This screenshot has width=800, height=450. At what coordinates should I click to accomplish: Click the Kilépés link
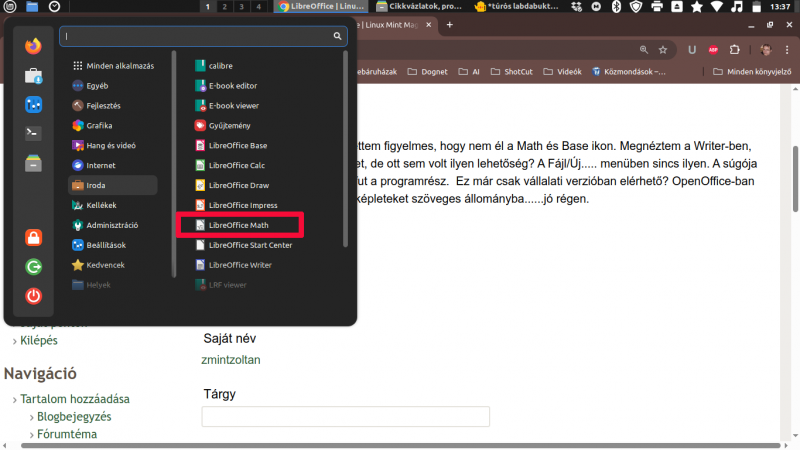(x=39, y=340)
